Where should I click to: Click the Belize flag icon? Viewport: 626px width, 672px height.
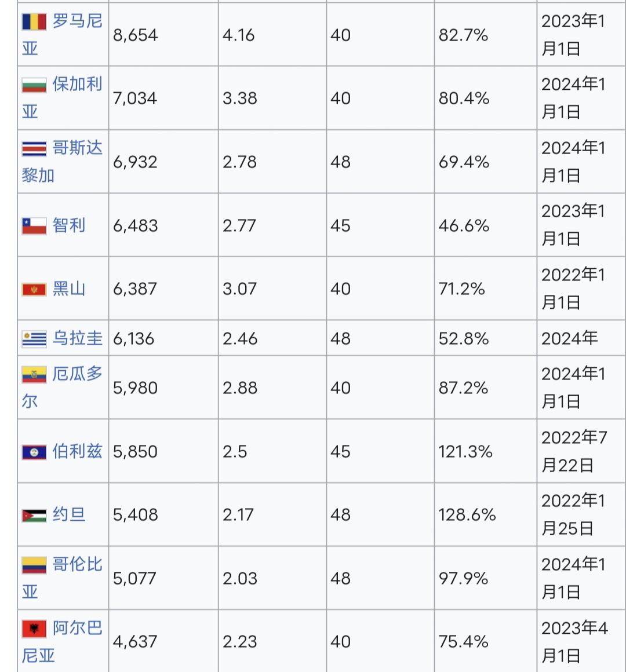pyautogui.click(x=34, y=452)
